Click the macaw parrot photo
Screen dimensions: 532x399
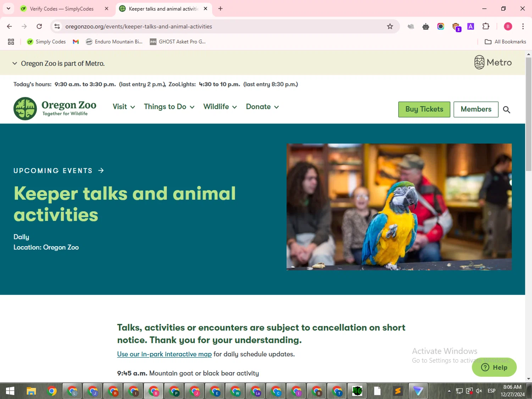pos(399,207)
